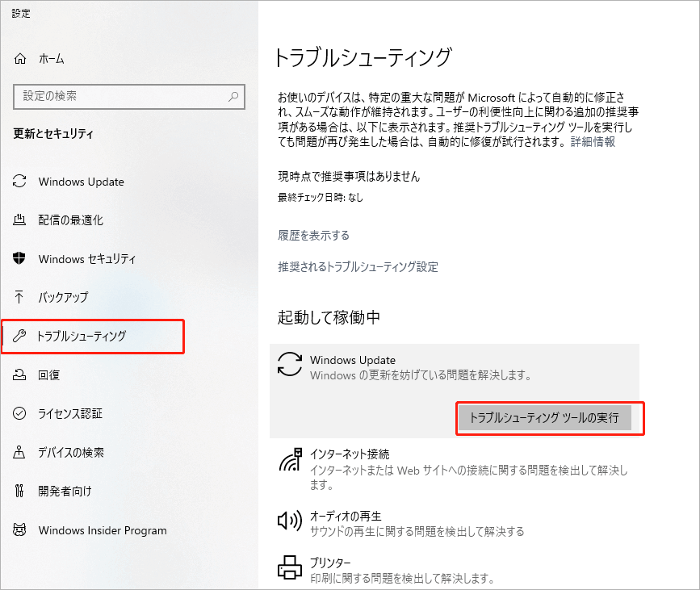This screenshot has height=590, width=700.
Task: Click the Home house icon
Action: coord(20,58)
